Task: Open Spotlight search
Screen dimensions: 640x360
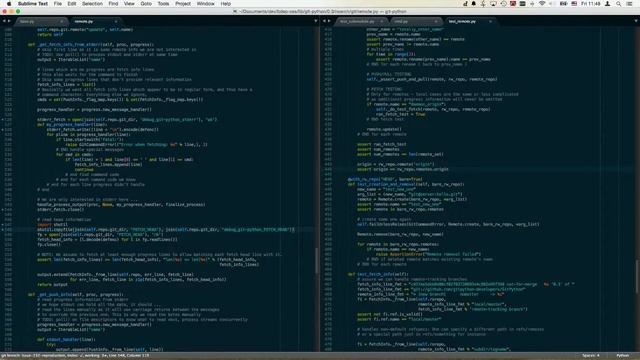Action: click(x=619, y=4)
